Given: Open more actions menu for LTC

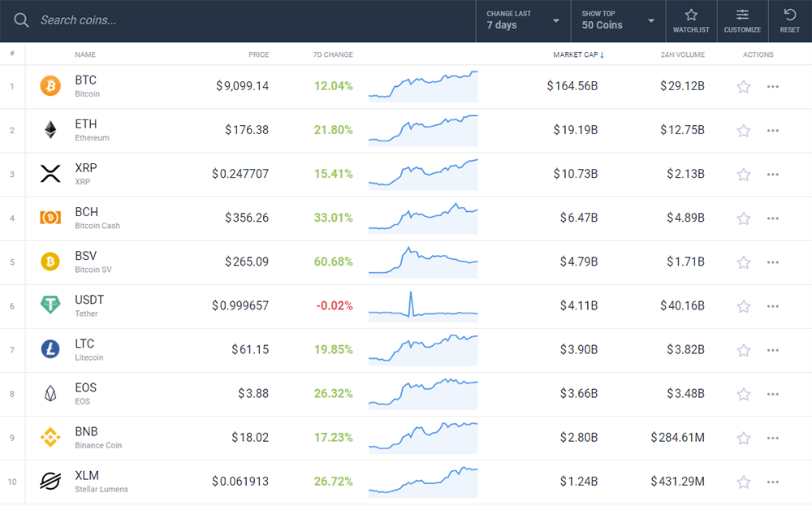Looking at the screenshot, I should [x=773, y=351].
